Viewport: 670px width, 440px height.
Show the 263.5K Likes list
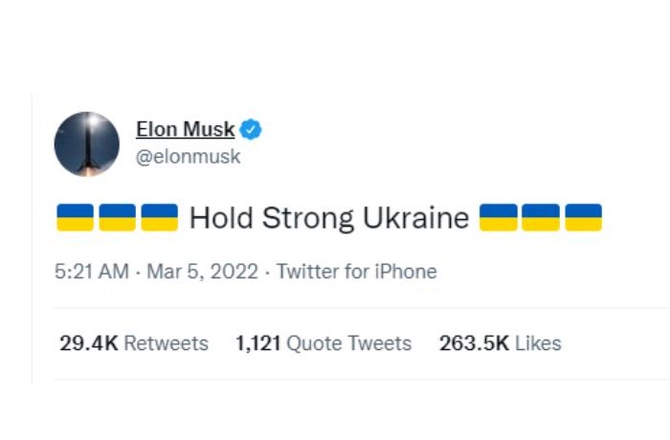point(500,343)
